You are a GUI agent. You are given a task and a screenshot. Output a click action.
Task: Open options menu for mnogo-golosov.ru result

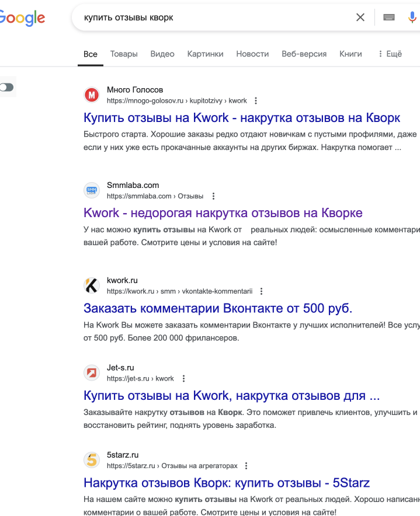(256, 101)
